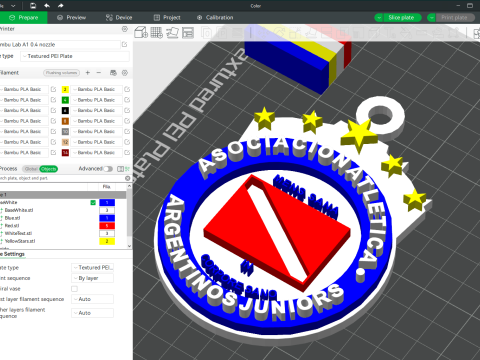Click dark red filament swatch 14

(x=65, y=153)
